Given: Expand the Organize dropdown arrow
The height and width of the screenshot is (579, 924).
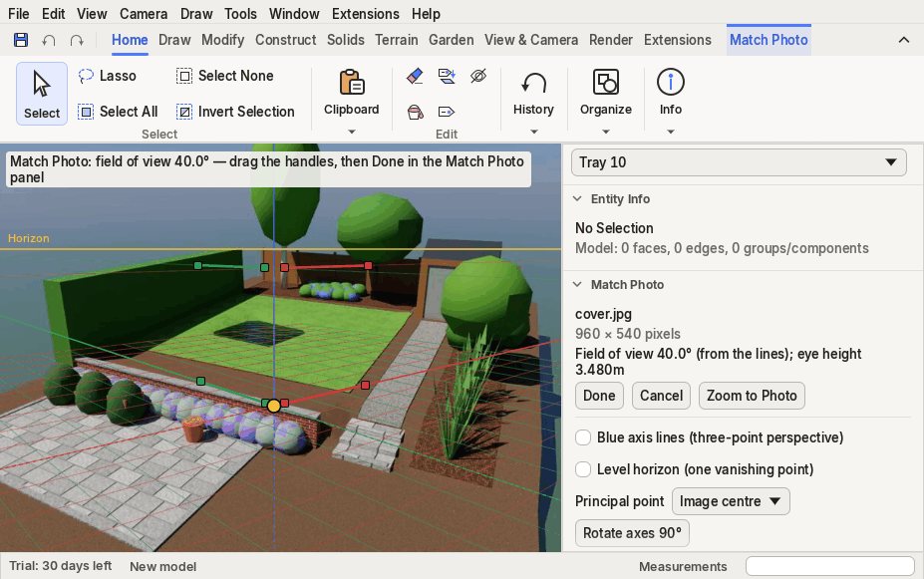Looking at the screenshot, I should click(x=606, y=132).
